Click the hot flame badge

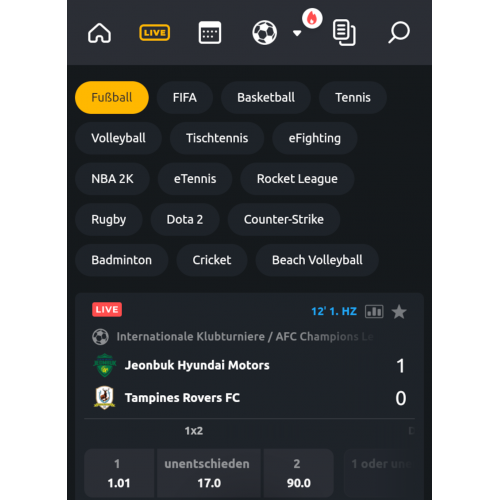coord(312,18)
